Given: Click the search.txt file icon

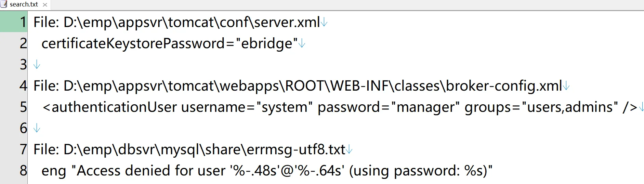Looking at the screenshot, I should (x=4, y=4).
